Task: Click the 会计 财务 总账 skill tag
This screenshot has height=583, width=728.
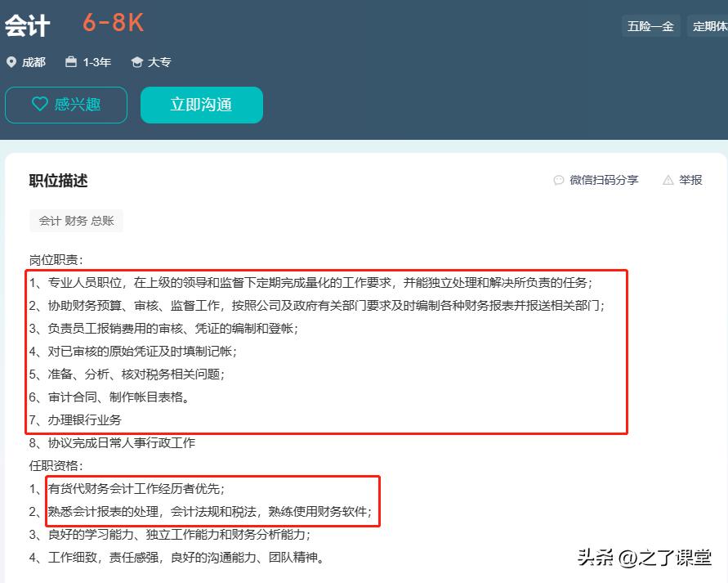Action: pos(74,220)
